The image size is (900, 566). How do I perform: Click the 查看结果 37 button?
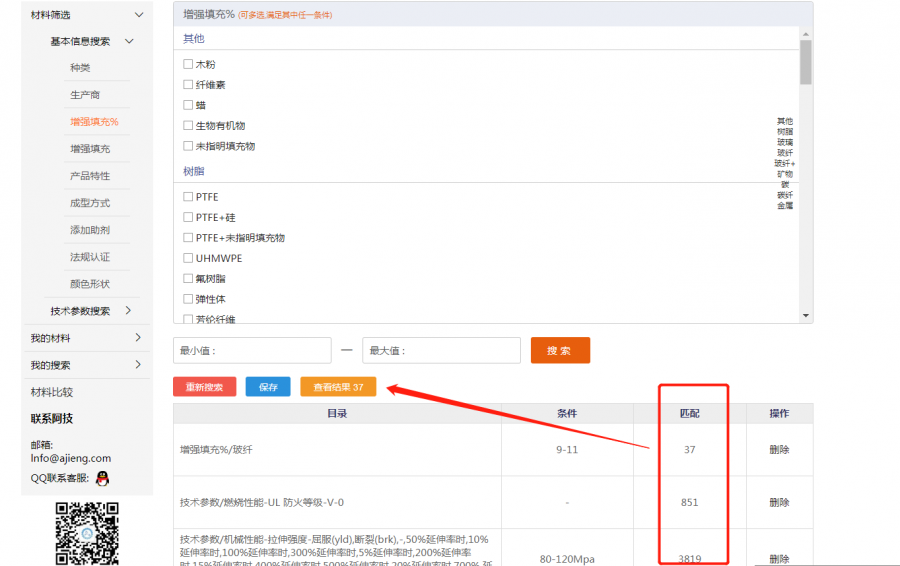(338, 387)
